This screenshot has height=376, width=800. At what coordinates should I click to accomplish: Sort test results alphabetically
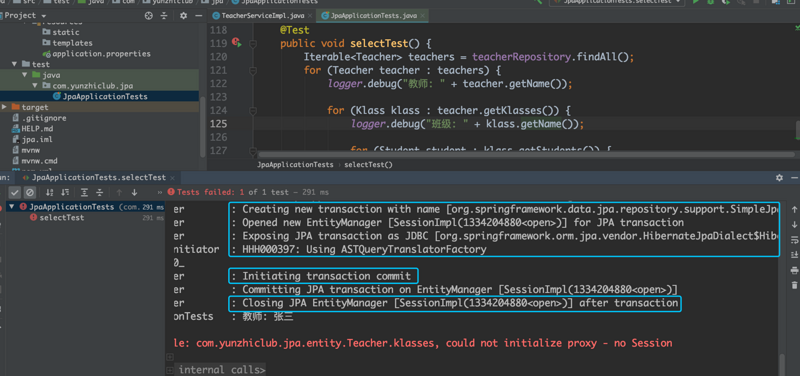point(49,192)
